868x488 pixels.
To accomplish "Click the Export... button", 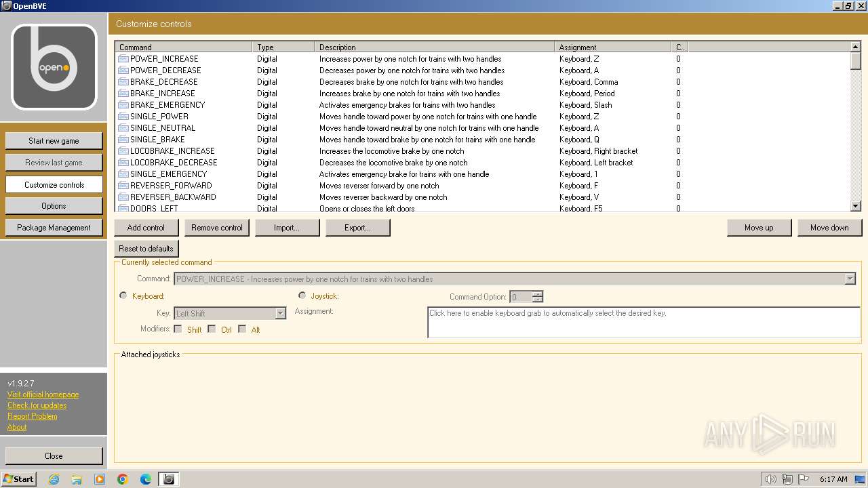I will [358, 228].
